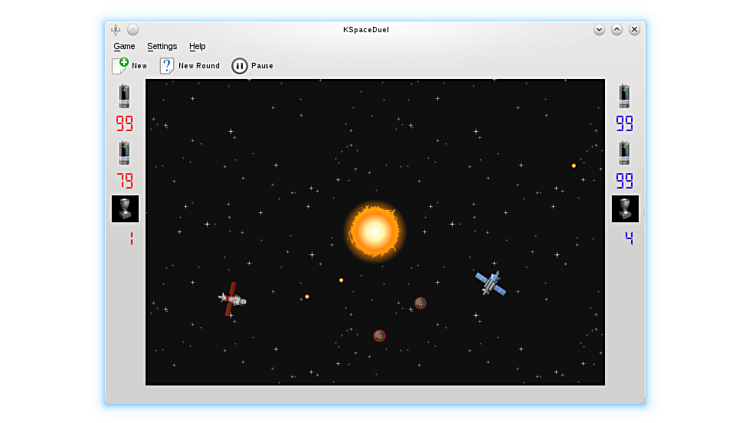Start a new game with the New icon

coord(121,66)
